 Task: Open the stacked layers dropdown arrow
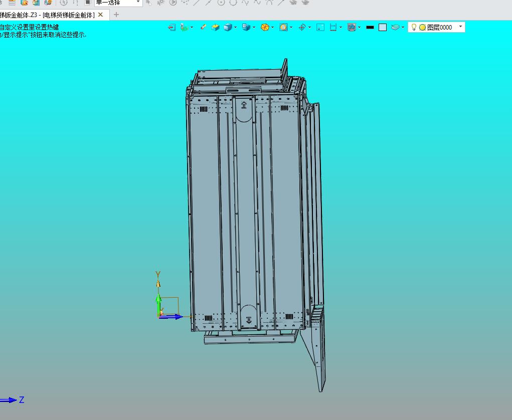403,28
